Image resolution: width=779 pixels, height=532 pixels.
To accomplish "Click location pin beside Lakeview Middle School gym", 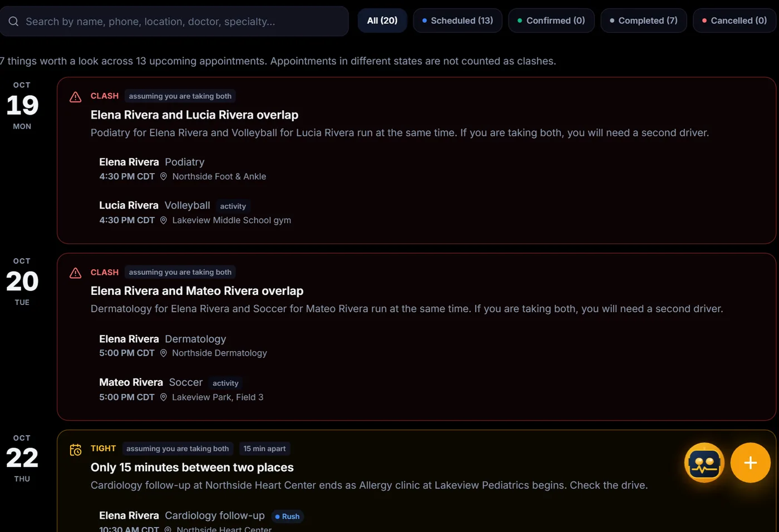I will [x=164, y=220].
